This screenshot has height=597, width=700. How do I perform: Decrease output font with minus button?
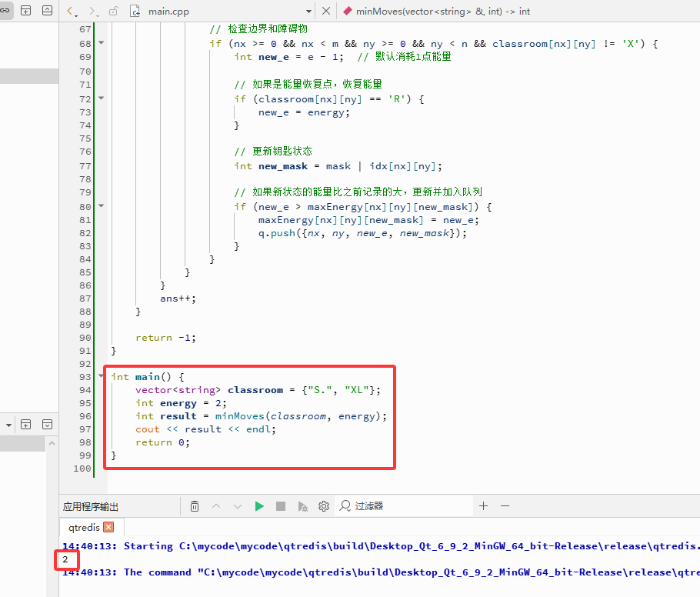click(505, 506)
